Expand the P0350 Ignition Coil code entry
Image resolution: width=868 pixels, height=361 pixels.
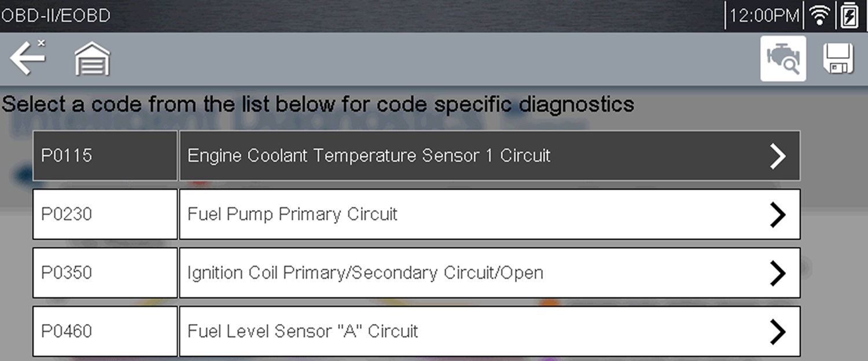click(x=778, y=272)
